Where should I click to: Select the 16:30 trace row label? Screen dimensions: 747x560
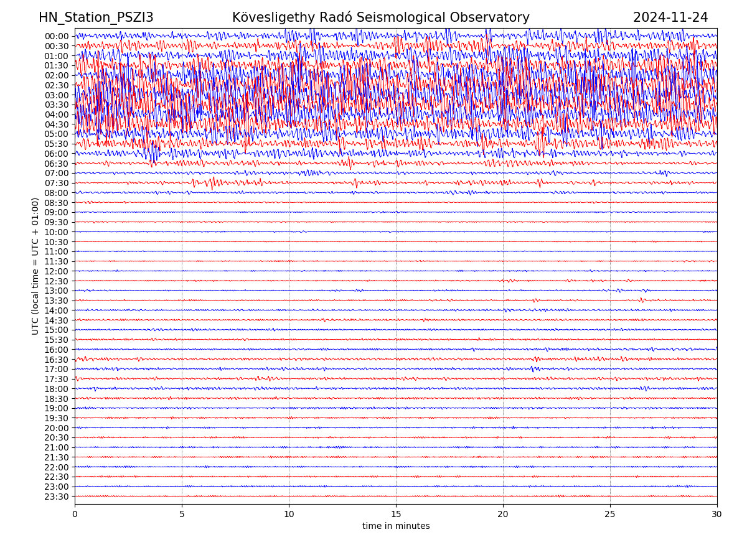[56, 360]
